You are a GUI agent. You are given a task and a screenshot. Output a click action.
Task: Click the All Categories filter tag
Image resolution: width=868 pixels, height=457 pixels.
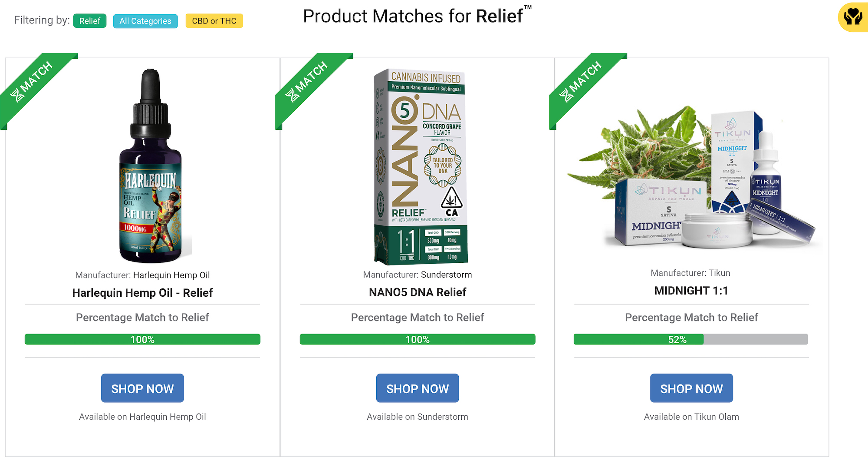(145, 21)
